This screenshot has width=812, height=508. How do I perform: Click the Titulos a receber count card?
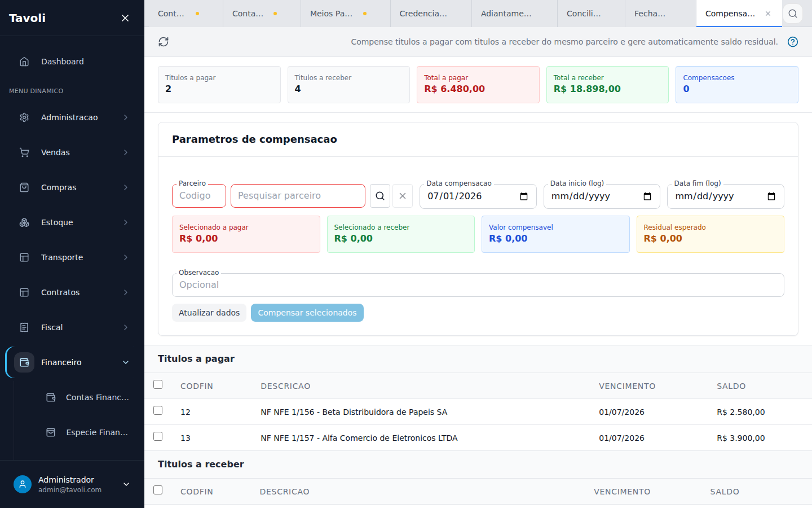tap(348, 85)
